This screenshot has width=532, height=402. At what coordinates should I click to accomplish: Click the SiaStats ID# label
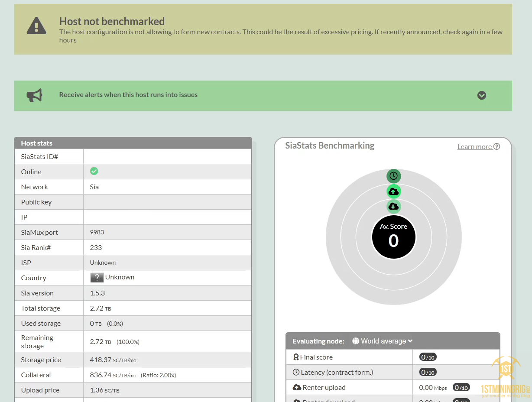[39, 156]
